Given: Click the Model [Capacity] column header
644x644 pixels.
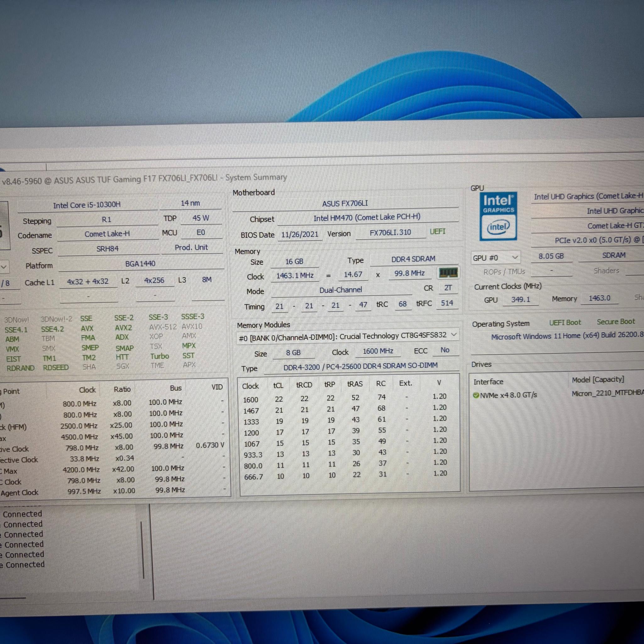Looking at the screenshot, I should 598,380.
